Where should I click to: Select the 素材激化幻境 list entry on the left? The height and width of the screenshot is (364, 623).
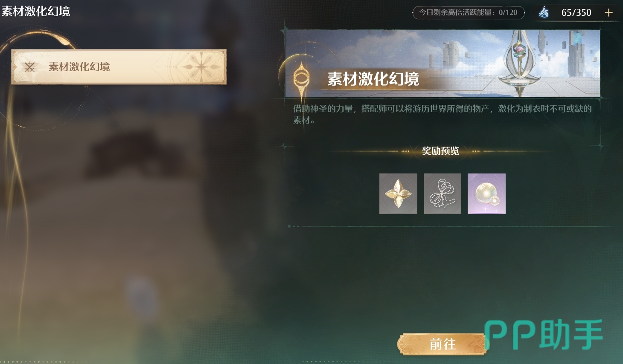tap(119, 67)
